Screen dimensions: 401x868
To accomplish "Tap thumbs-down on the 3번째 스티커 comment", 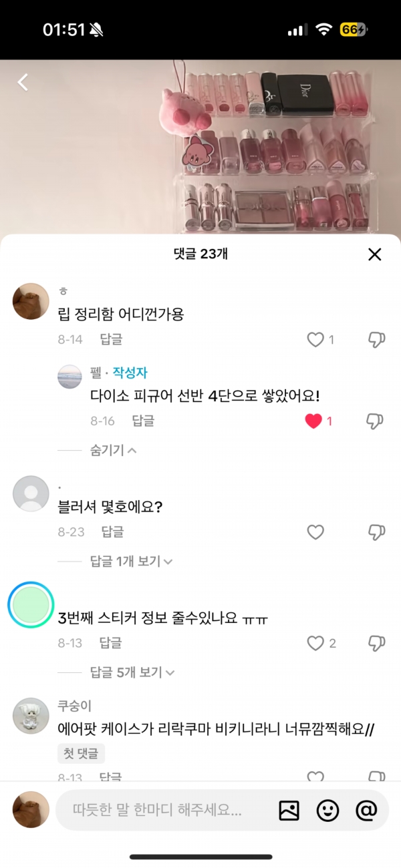I will (x=376, y=643).
